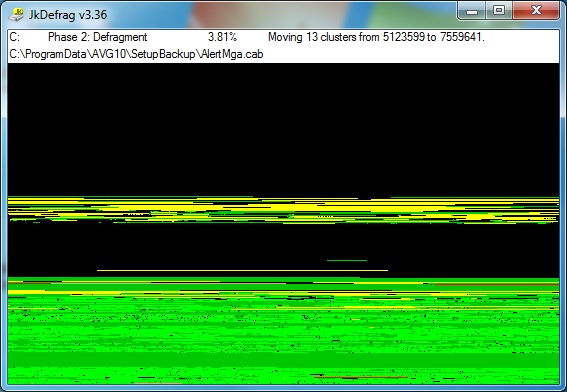Click the Moving 13 clusters message
This screenshot has height=392, width=567.
(x=376, y=37)
